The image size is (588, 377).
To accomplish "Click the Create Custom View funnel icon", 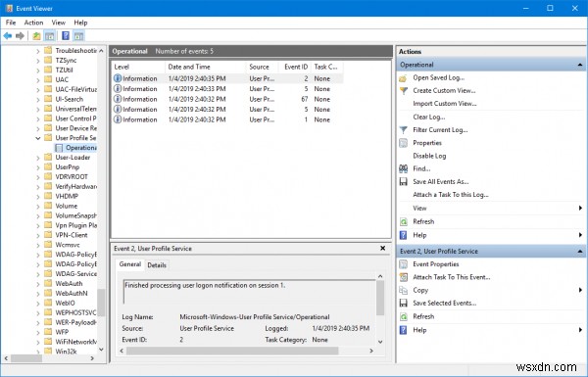I will (x=403, y=91).
